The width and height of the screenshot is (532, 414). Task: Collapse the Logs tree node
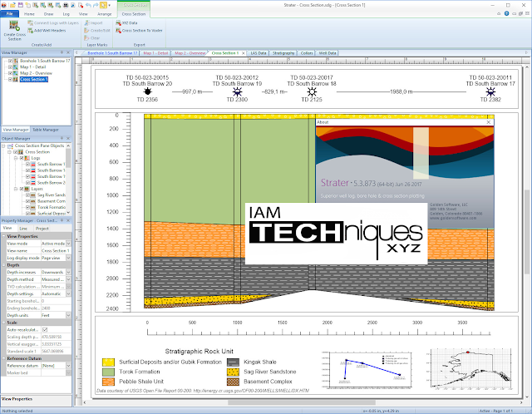point(16,158)
